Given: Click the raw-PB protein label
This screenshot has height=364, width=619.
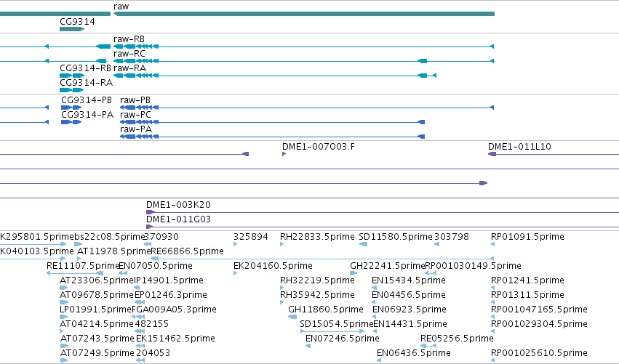Looking at the screenshot, I should (135, 100).
